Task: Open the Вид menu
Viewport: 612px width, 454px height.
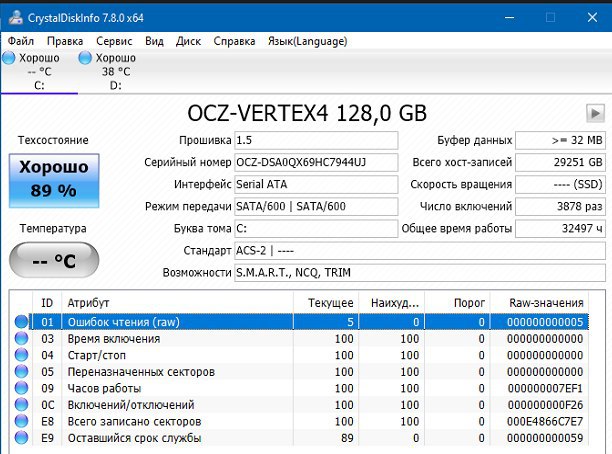Action: click(154, 41)
